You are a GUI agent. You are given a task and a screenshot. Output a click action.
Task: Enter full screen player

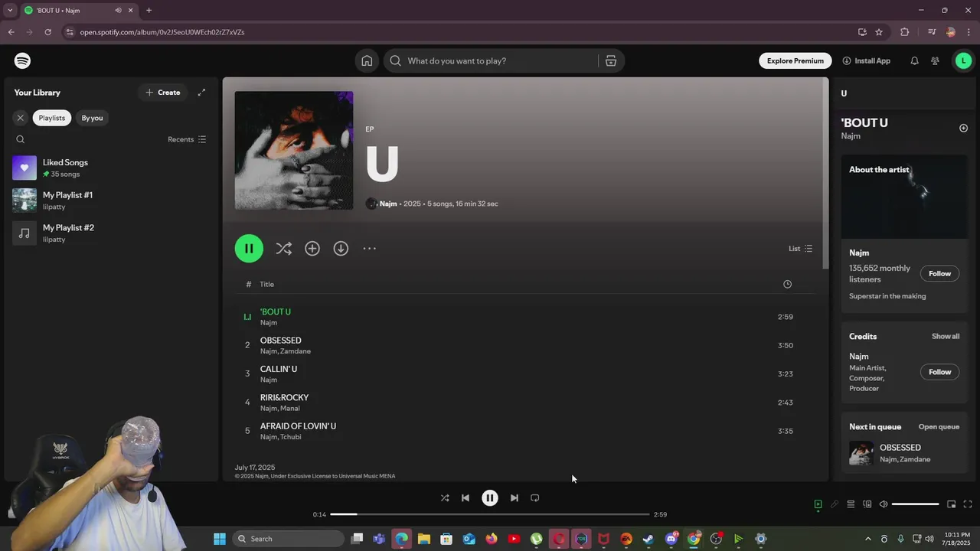pyautogui.click(x=968, y=504)
